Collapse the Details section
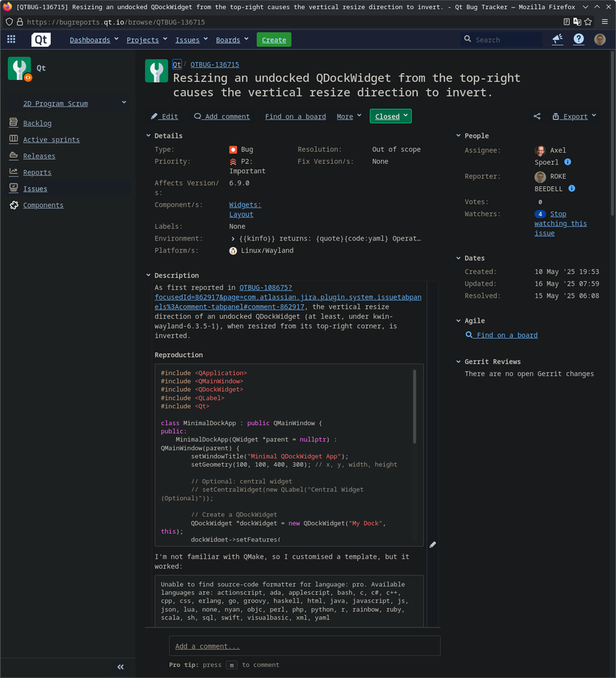Viewport: 616px width, 678px height. (148, 135)
